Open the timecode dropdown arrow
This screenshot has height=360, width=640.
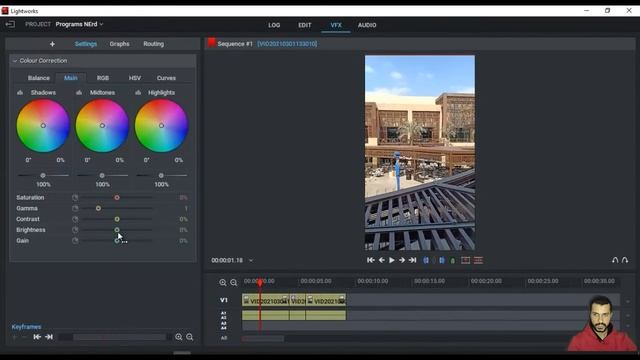[251, 260]
